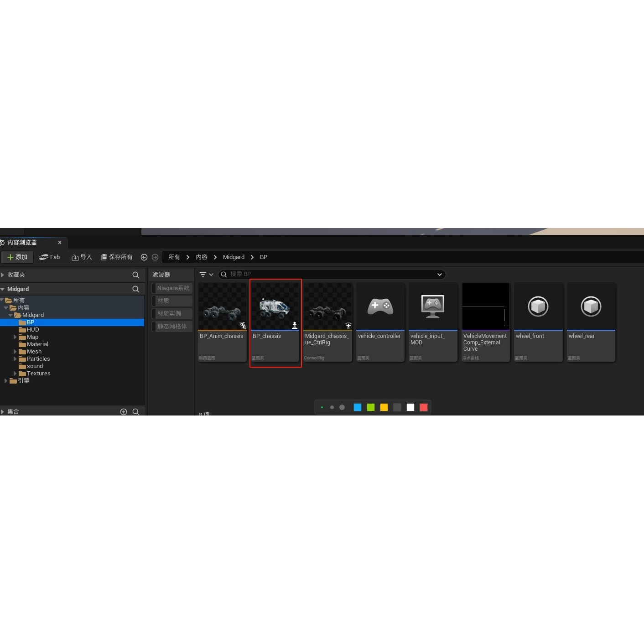Click the Save All icon button

click(104, 257)
